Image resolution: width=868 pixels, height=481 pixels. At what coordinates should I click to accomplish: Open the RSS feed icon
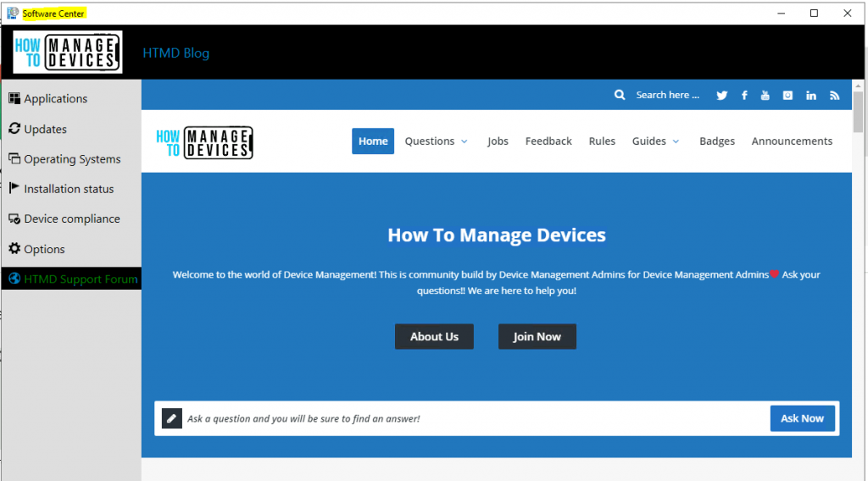click(x=834, y=95)
